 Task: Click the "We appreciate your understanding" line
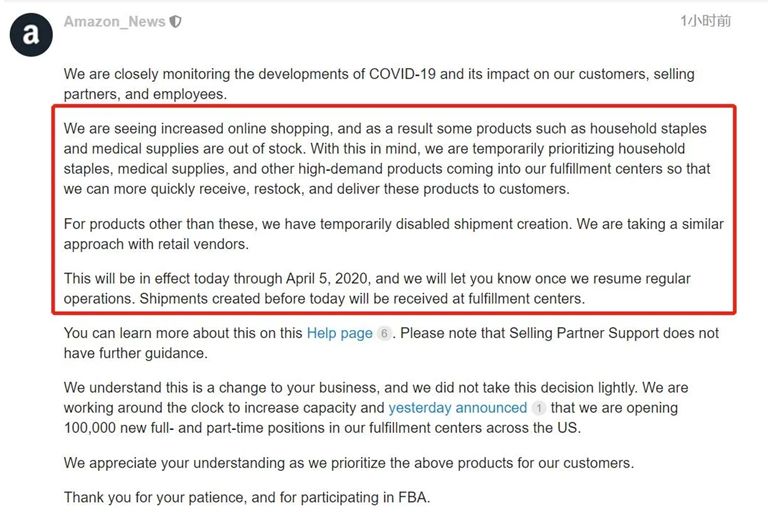pos(348,463)
